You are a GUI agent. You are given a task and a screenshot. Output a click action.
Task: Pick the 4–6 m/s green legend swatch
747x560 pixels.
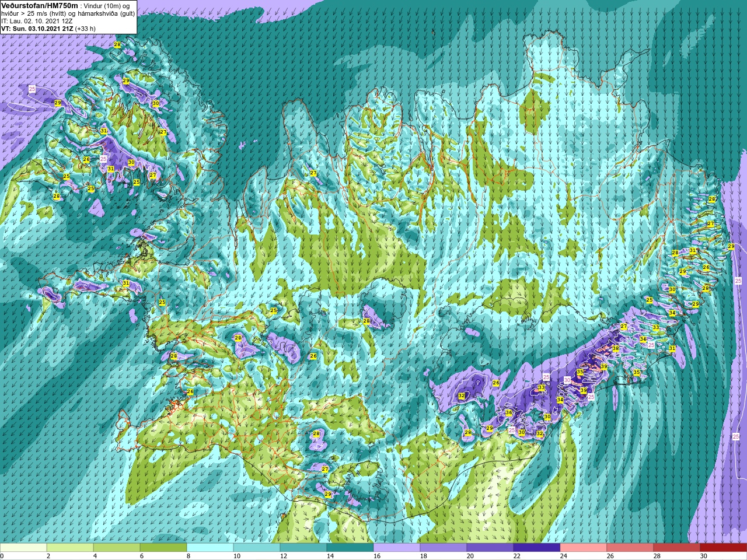(117, 548)
